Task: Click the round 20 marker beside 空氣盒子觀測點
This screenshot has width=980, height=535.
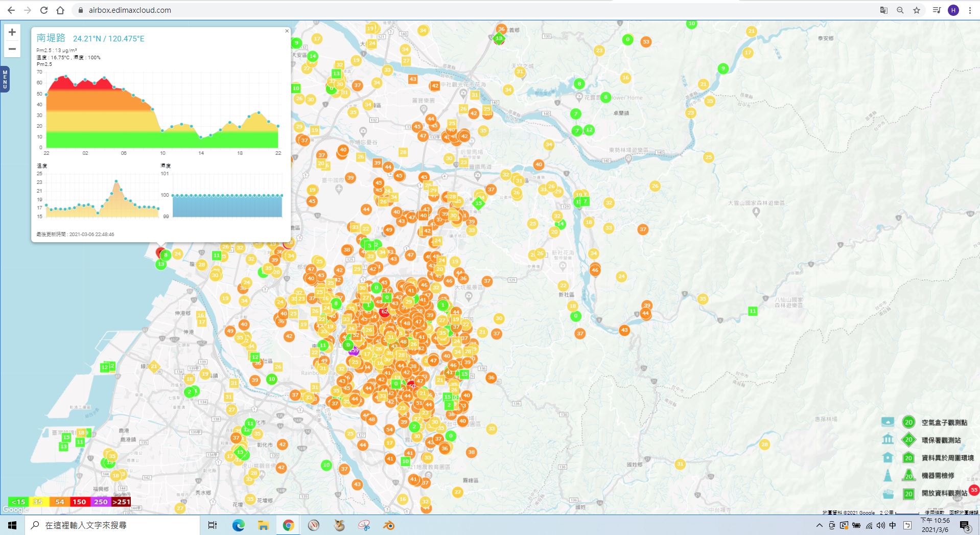Action: (x=908, y=422)
